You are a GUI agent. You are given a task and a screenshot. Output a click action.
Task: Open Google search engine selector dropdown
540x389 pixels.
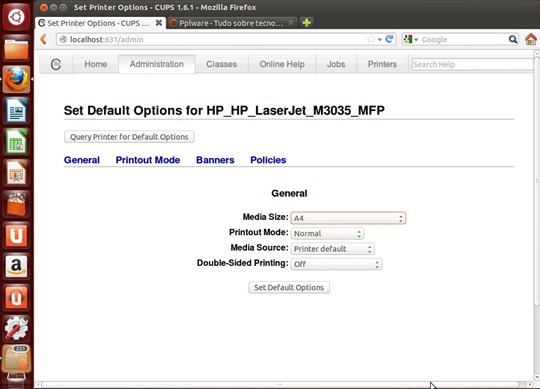[x=411, y=39]
